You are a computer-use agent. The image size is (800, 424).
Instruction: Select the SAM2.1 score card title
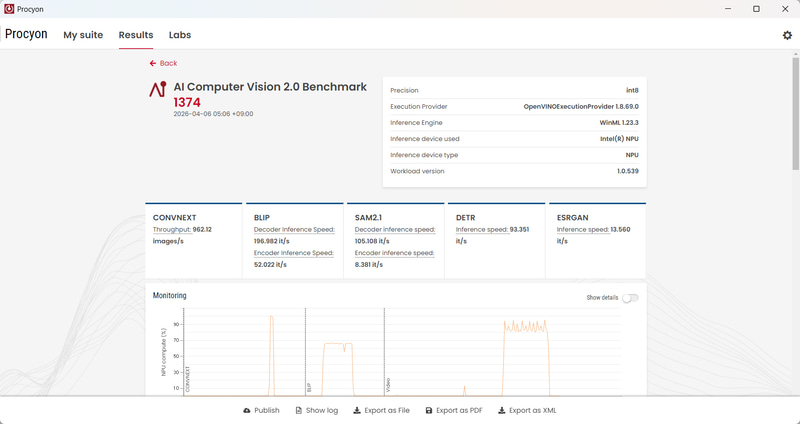369,217
